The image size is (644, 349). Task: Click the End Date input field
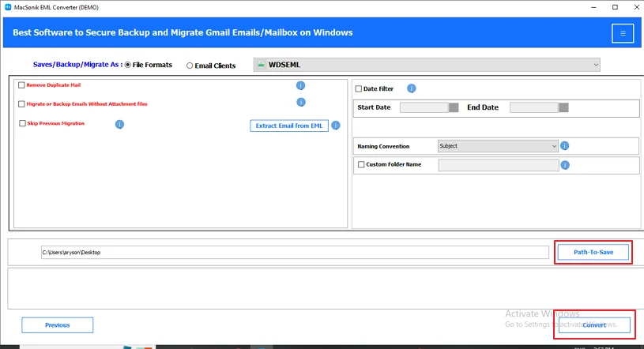534,107
